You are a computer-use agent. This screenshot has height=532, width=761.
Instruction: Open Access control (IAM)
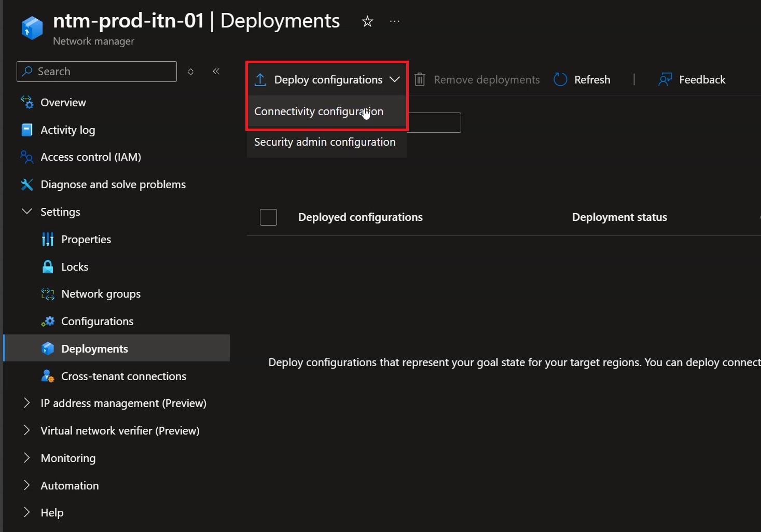tap(91, 157)
